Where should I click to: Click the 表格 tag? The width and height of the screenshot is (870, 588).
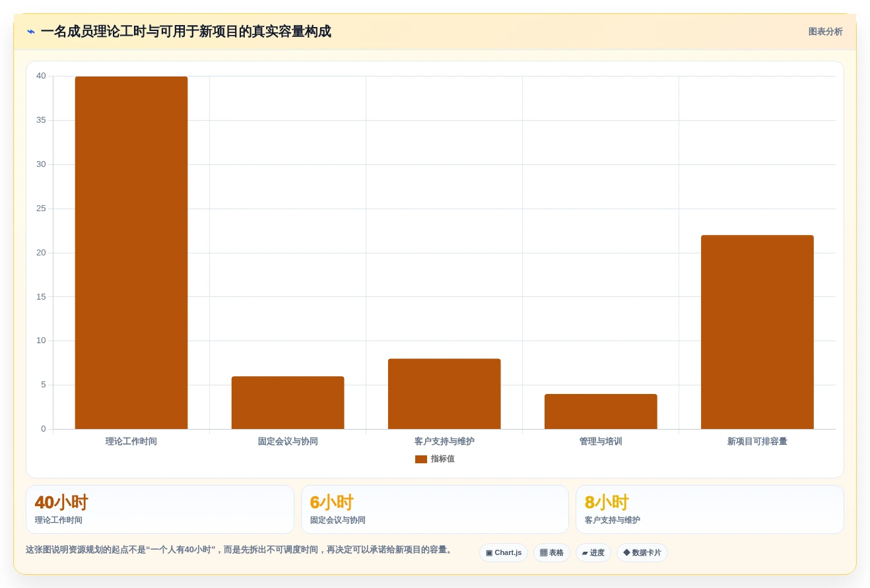click(x=552, y=553)
